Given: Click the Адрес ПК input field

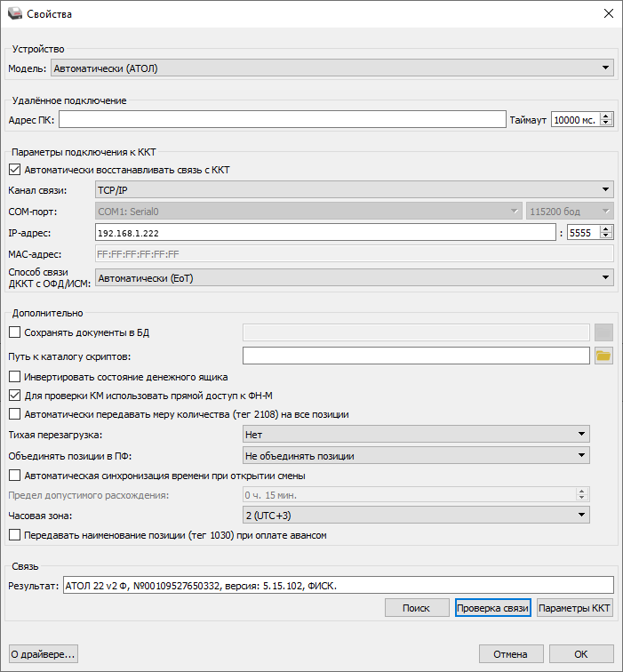Looking at the screenshot, I should tap(283, 120).
